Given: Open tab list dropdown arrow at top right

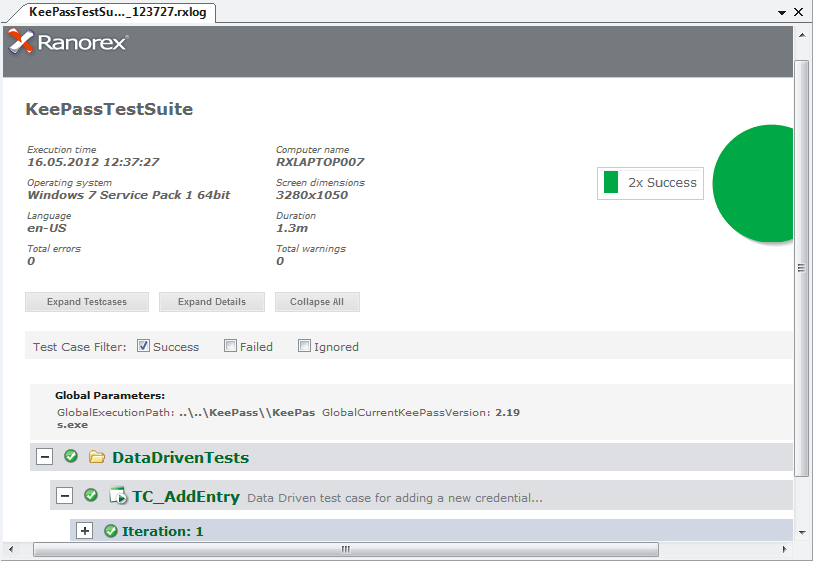Looking at the screenshot, I should tap(782, 12).
